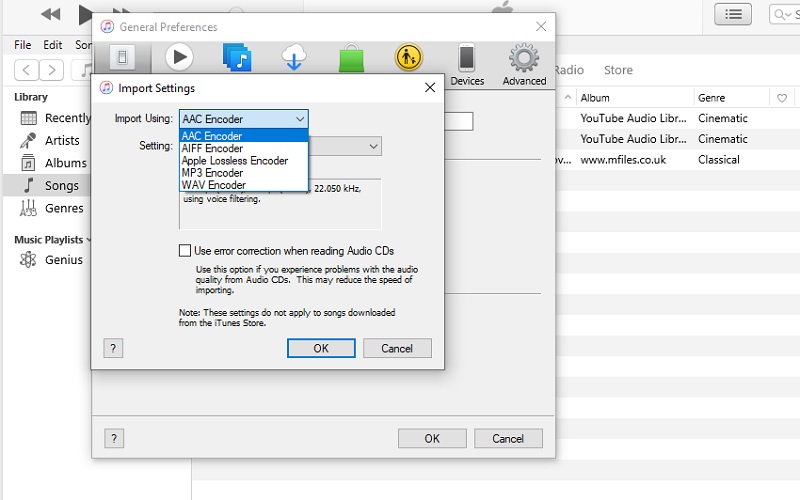800x500 pixels.
Task: Open the Sharing preferences music icon
Action: pyautogui.click(x=237, y=58)
